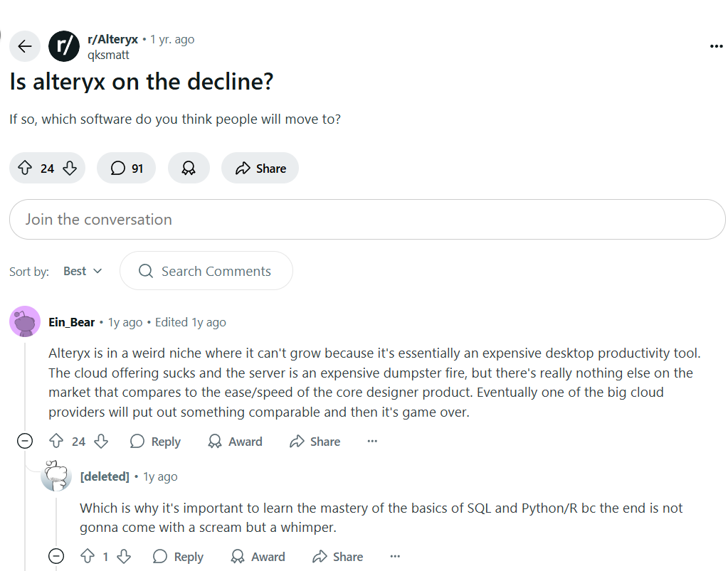The height and width of the screenshot is (571, 728).
Task: Click Ein_Bear's profile avatar
Action: 25,321
